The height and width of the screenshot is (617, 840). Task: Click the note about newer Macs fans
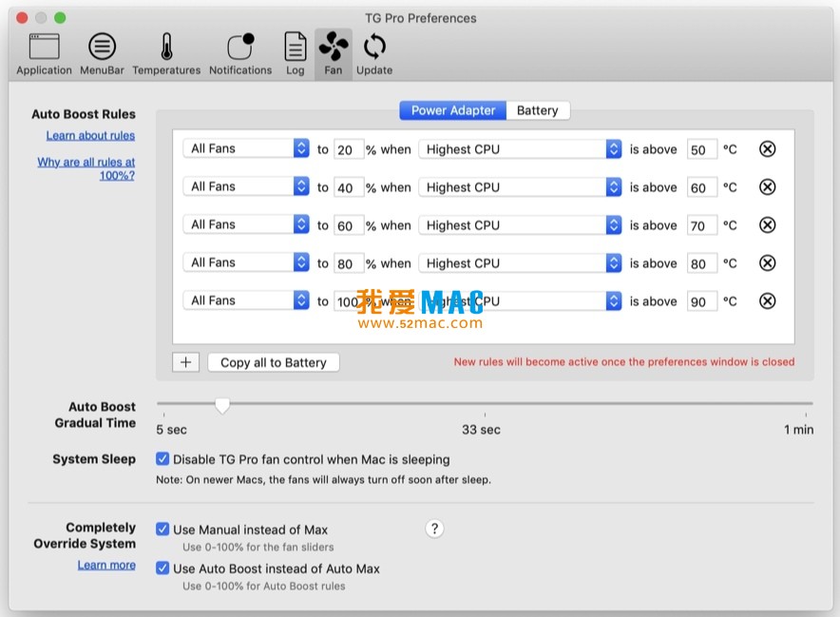coord(324,480)
